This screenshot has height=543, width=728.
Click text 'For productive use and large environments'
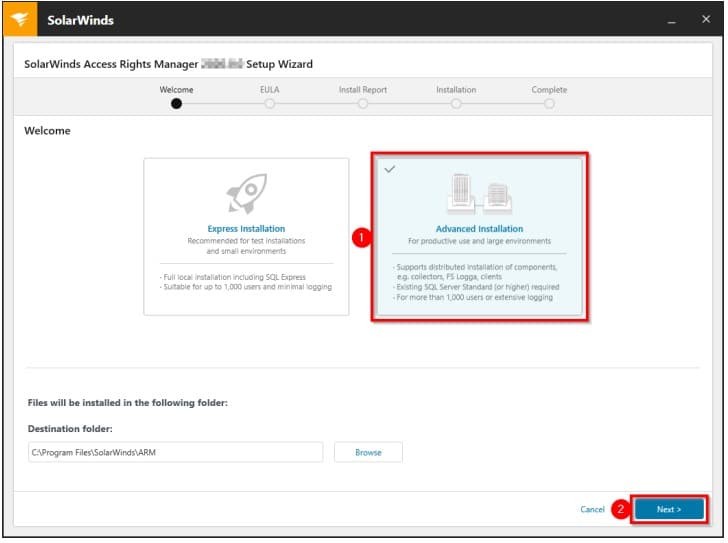tap(479, 241)
